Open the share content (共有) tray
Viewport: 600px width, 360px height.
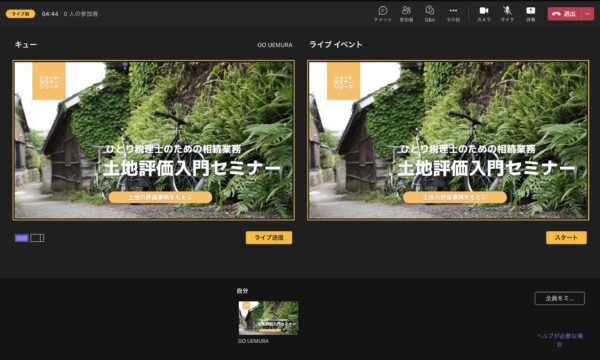530,14
